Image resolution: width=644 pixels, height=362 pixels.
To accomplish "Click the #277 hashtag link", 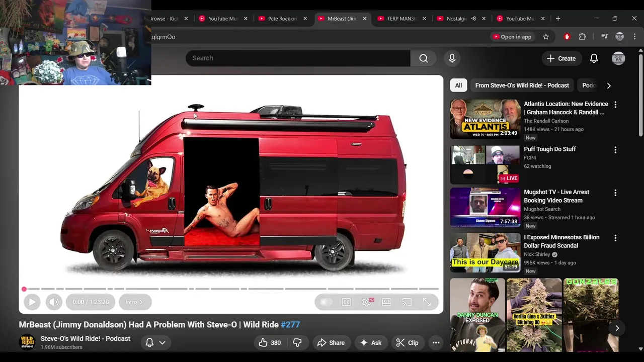I will pos(290,325).
